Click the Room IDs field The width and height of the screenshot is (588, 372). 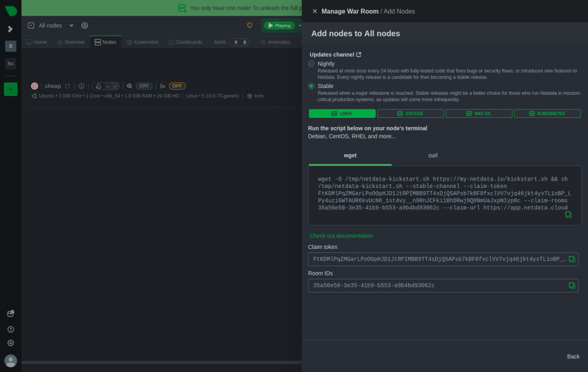pyautogui.click(x=443, y=285)
